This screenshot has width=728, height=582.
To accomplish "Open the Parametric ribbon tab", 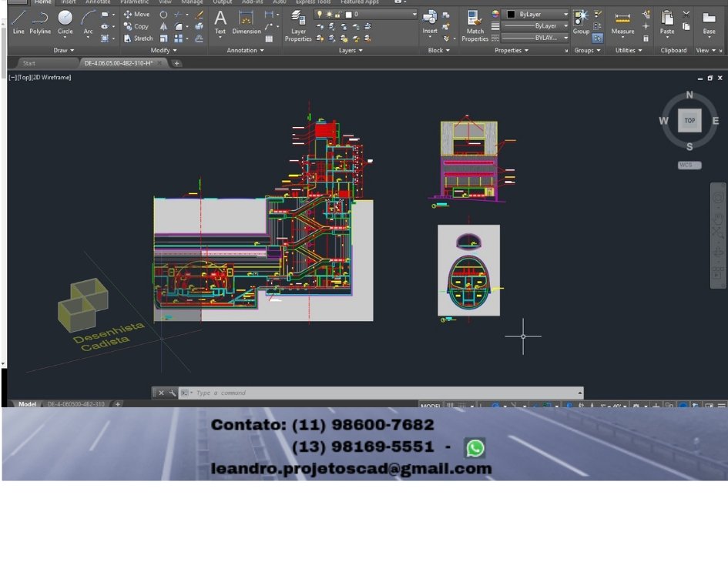I will click(x=135, y=2).
